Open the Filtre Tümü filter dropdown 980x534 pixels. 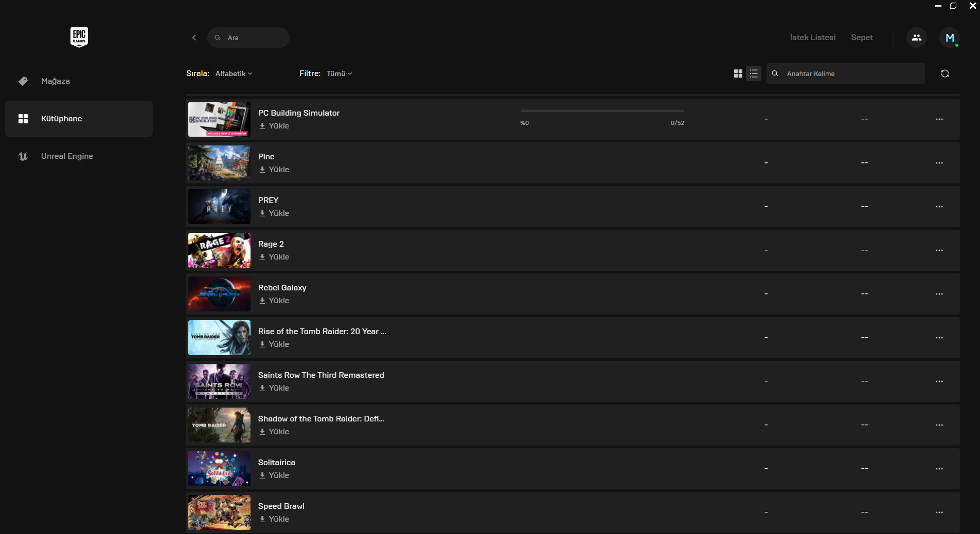coord(339,73)
